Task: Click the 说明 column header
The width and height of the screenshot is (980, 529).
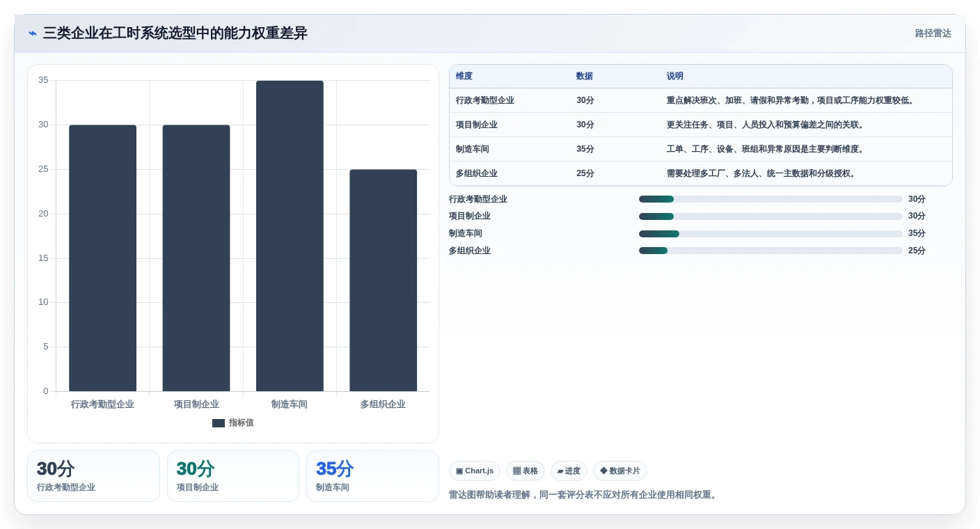Action: [x=675, y=77]
